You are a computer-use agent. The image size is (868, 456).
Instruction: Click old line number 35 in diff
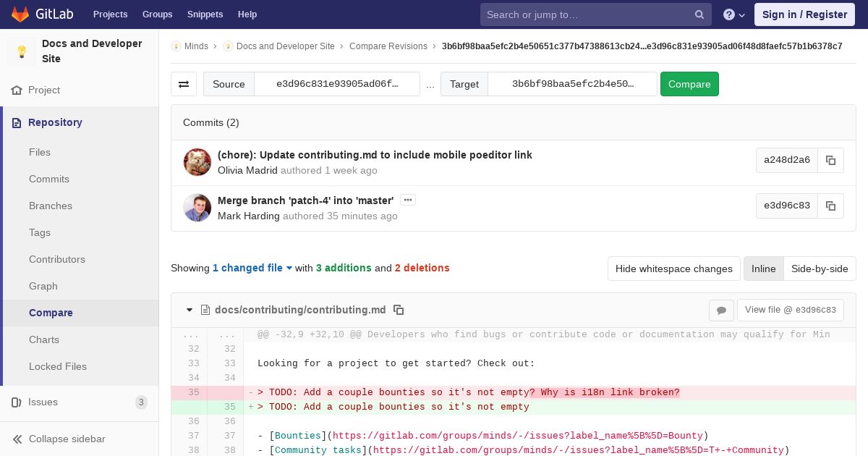[193, 392]
